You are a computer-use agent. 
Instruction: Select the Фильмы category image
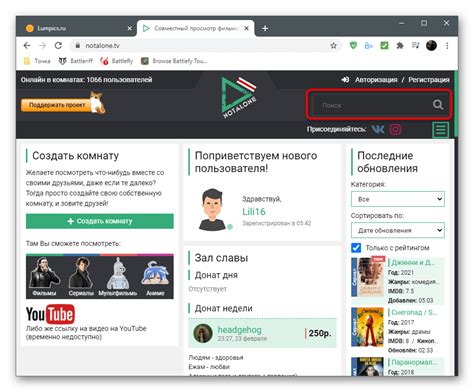click(44, 277)
